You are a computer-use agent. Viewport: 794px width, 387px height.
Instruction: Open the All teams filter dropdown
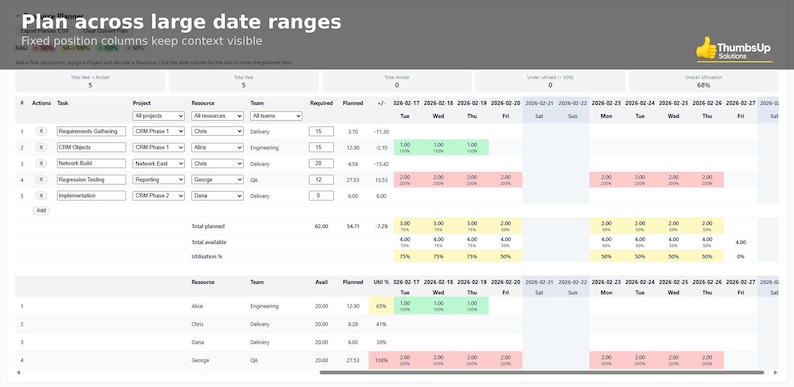(276, 116)
